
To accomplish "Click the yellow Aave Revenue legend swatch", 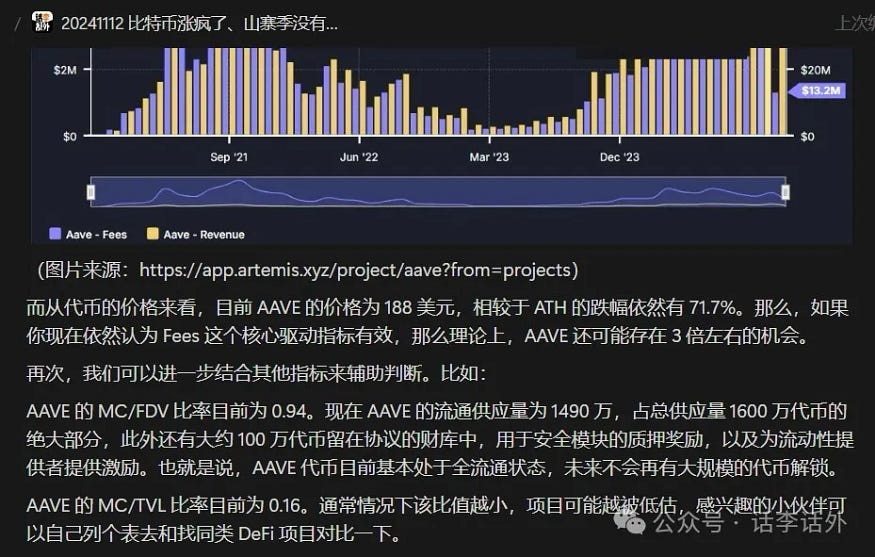I will coord(152,234).
